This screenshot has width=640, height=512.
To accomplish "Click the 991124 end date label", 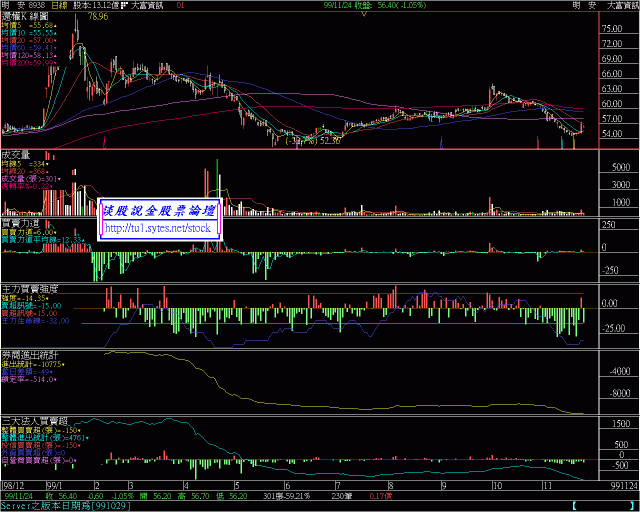I will [x=624, y=486].
